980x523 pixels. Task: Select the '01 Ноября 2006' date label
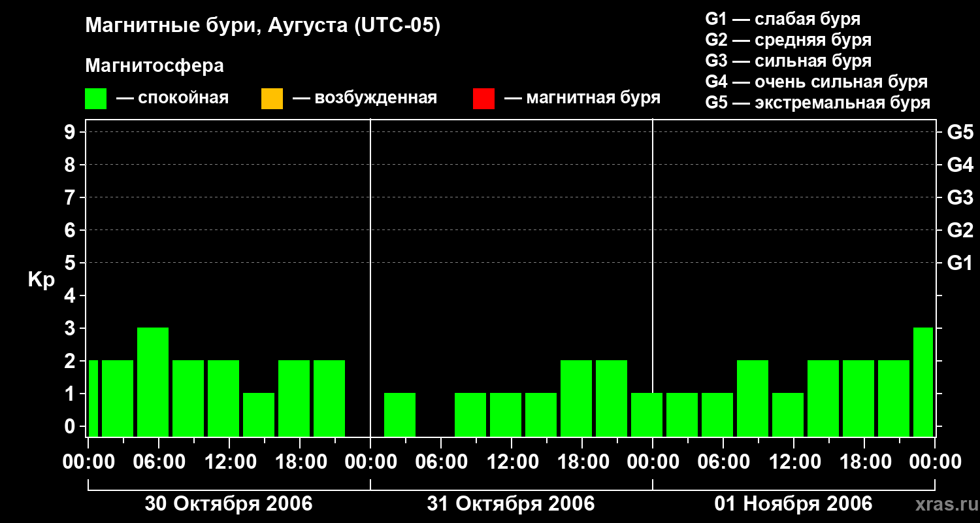[x=793, y=504]
